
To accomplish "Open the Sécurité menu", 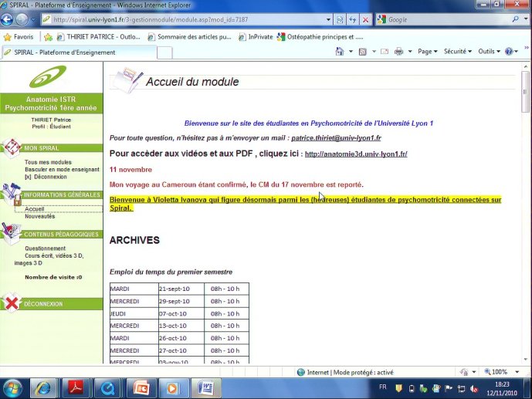I will 458,52.
